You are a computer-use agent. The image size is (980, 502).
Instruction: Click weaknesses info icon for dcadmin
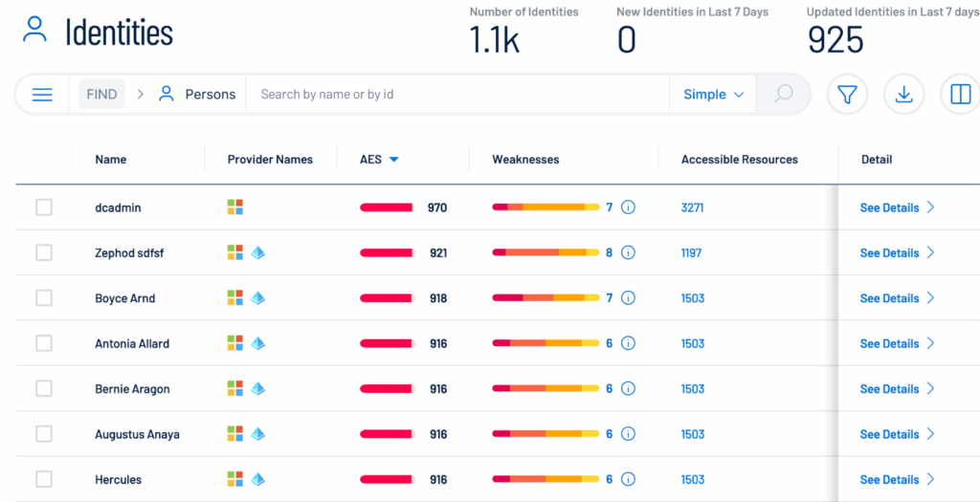coord(628,207)
